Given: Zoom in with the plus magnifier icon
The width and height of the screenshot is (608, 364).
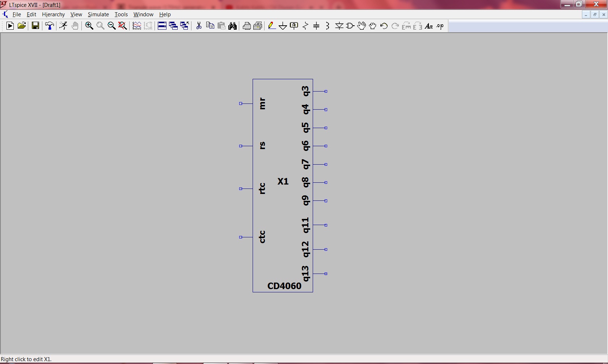Looking at the screenshot, I should [x=89, y=26].
